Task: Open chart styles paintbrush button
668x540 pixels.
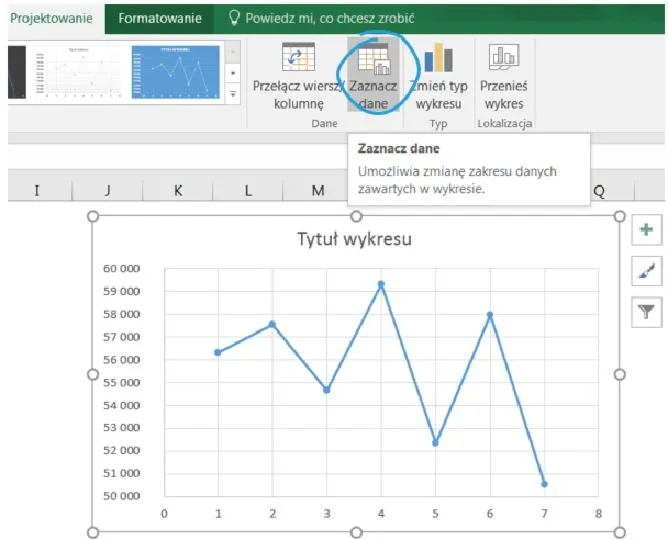Action: [647, 271]
